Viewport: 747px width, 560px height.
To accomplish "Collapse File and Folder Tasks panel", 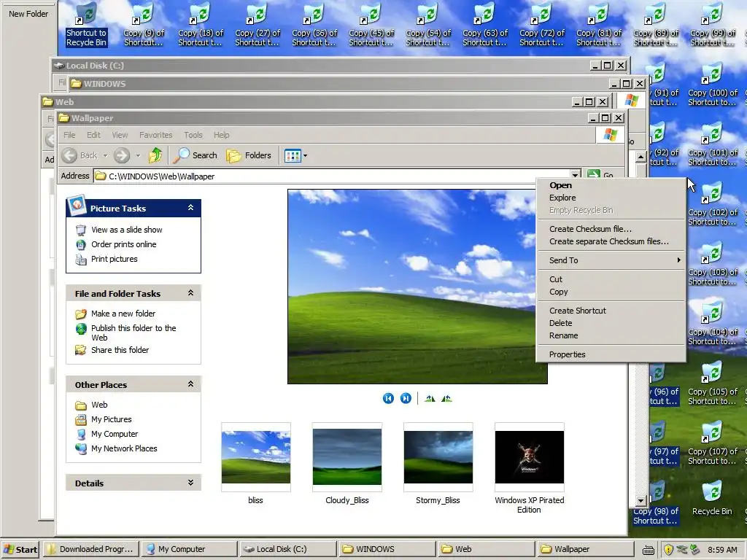I will (x=190, y=293).
